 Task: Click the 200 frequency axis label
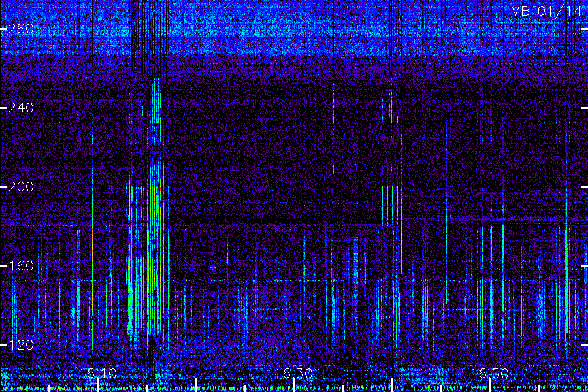coord(21,187)
